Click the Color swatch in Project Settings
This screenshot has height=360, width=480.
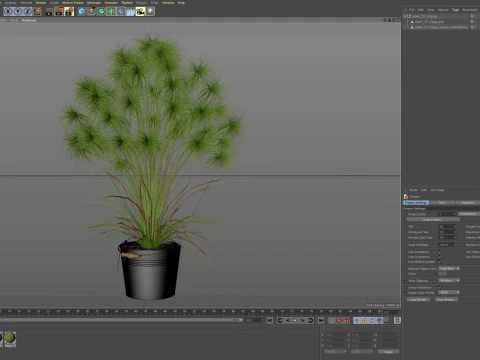point(442,274)
